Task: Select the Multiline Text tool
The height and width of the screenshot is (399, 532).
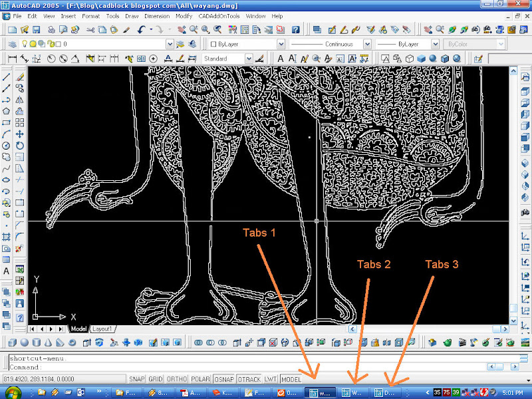Action: coord(6,271)
